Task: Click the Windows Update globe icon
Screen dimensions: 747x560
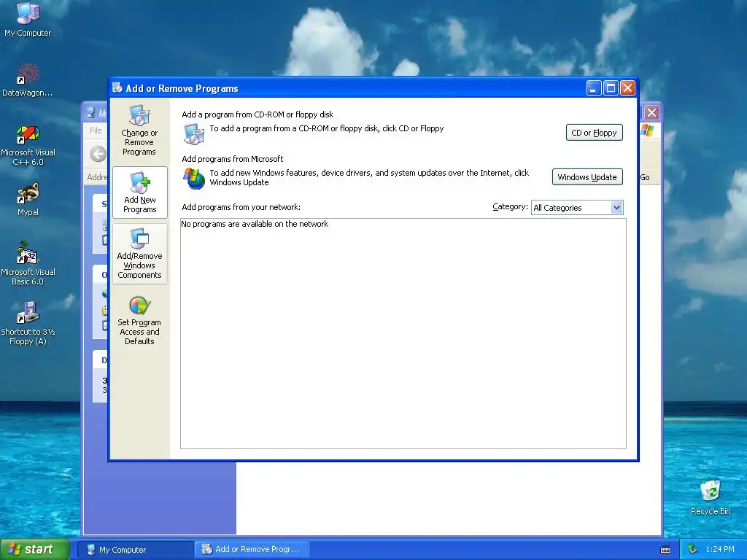Action: (x=194, y=178)
